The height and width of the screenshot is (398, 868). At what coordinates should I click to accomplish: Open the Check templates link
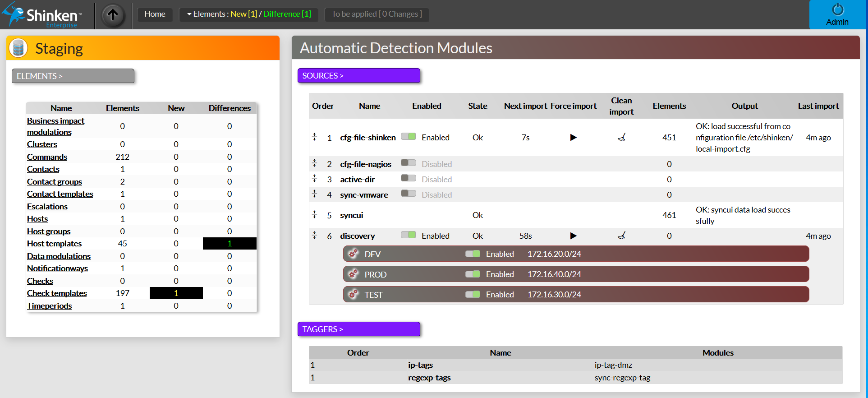tap(57, 293)
